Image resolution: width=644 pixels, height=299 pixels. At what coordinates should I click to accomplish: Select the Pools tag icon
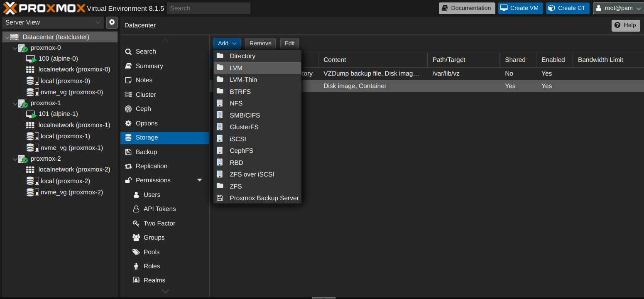(136, 252)
